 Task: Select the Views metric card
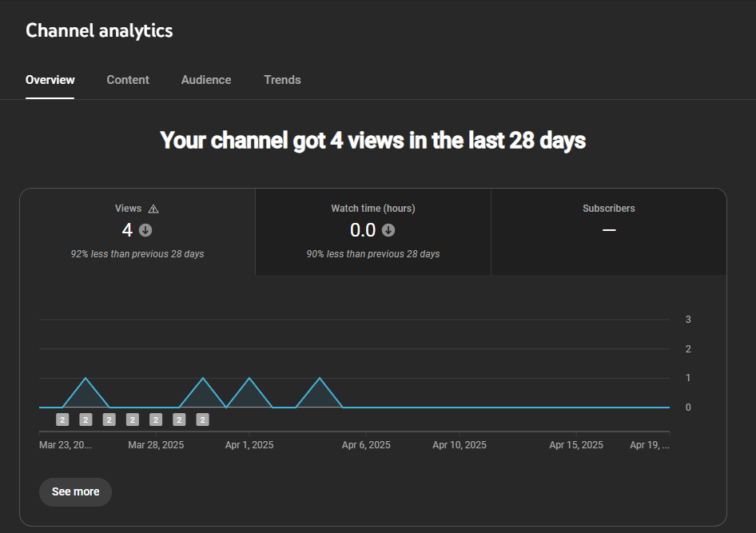click(137, 232)
